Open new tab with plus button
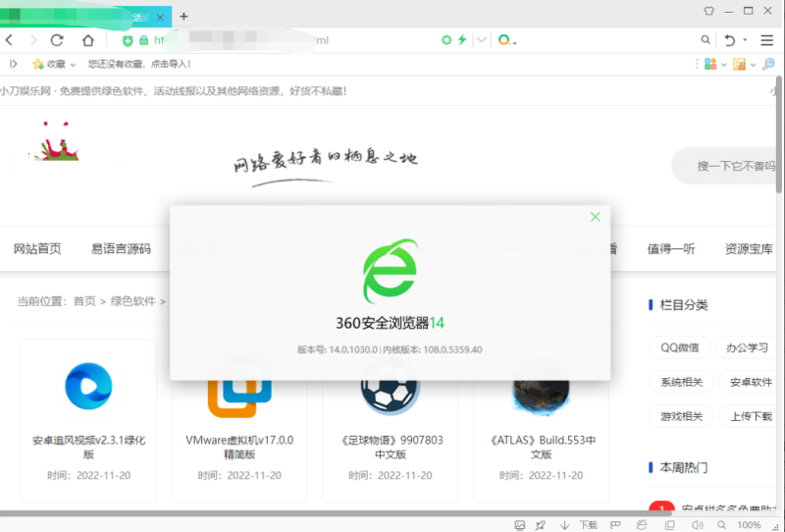The image size is (785, 532). [183, 16]
